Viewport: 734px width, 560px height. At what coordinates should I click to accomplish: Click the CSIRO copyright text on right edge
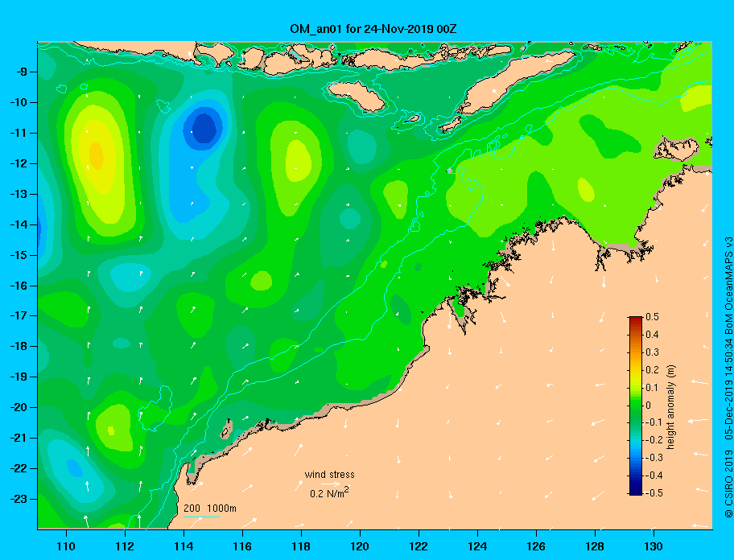click(x=728, y=377)
